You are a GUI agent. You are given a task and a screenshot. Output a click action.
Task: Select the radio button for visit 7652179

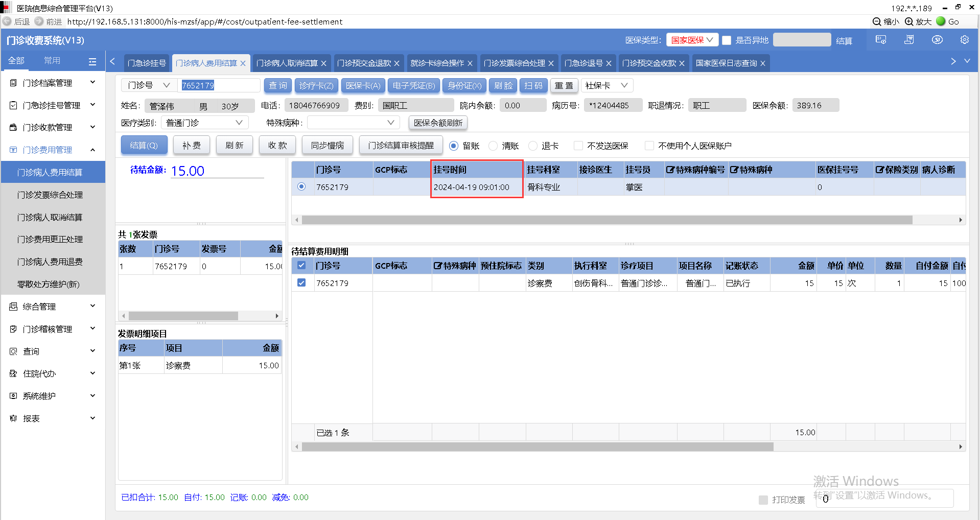301,187
